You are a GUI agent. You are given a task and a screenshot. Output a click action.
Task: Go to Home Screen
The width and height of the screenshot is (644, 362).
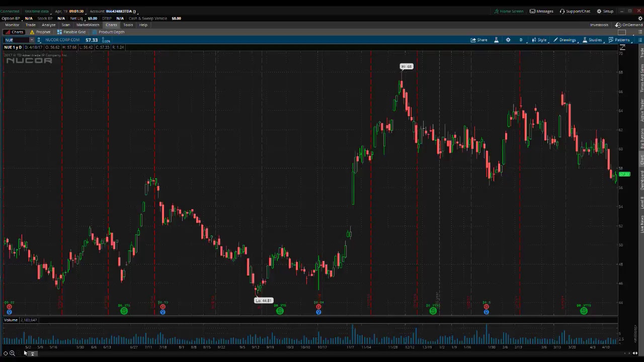pyautogui.click(x=509, y=11)
